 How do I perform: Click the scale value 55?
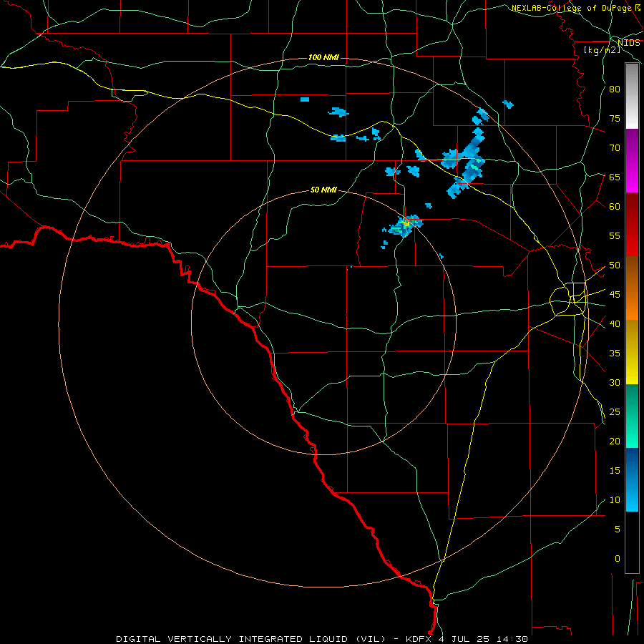tap(615, 236)
